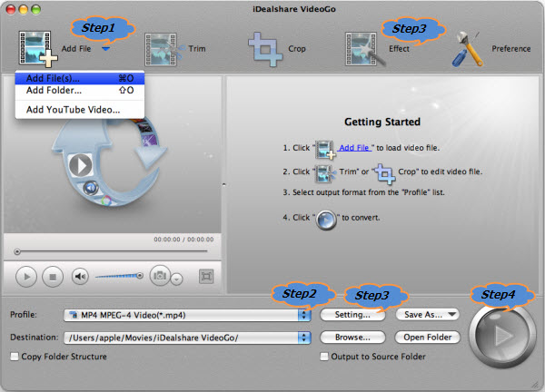Image resolution: width=545 pixels, height=392 pixels.
Task: Mute audio with the speaker icon
Action: tap(80, 277)
